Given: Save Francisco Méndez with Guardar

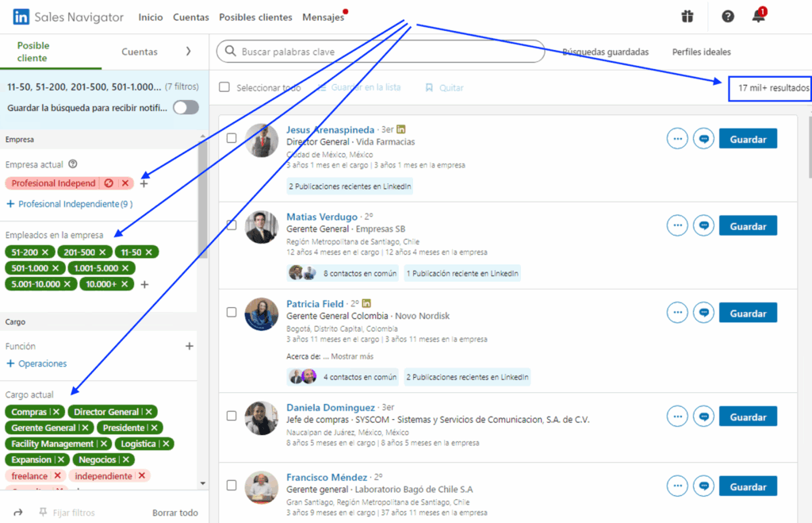Looking at the screenshot, I should tap(748, 486).
